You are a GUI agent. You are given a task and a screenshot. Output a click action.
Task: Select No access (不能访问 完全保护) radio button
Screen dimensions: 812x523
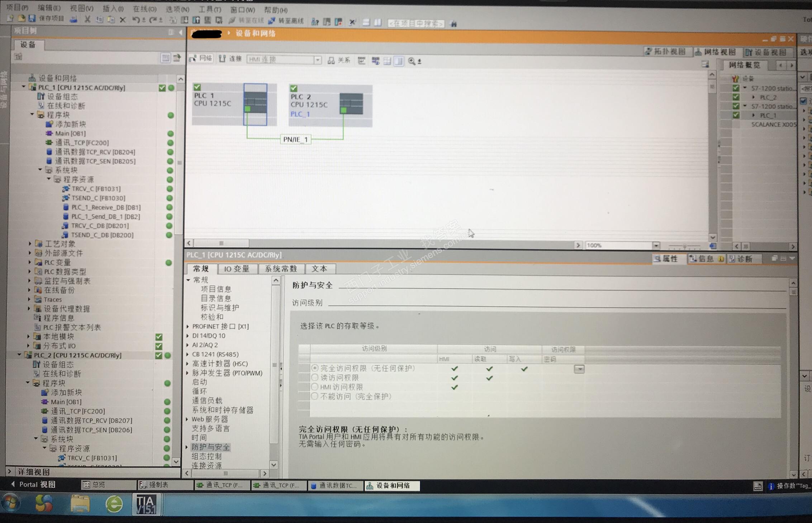314,396
